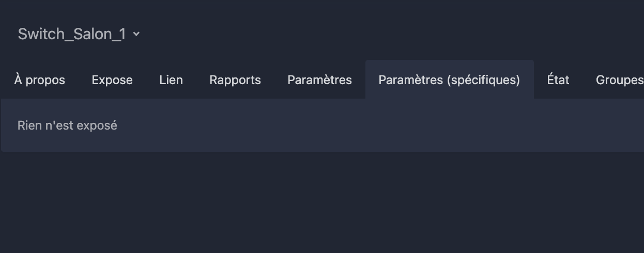The image size is (644, 253).
Task: Select the Paramètres (spécifiques) tab
Action: [449, 80]
